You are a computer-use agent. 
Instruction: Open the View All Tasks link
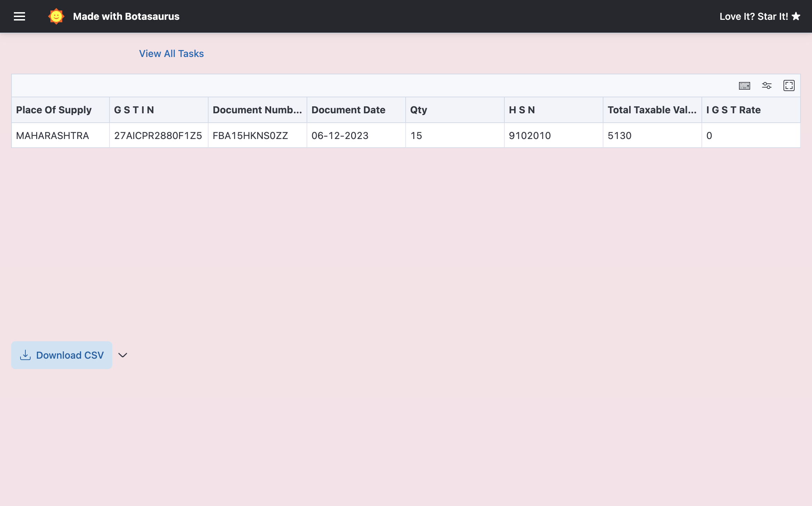click(171, 54)
